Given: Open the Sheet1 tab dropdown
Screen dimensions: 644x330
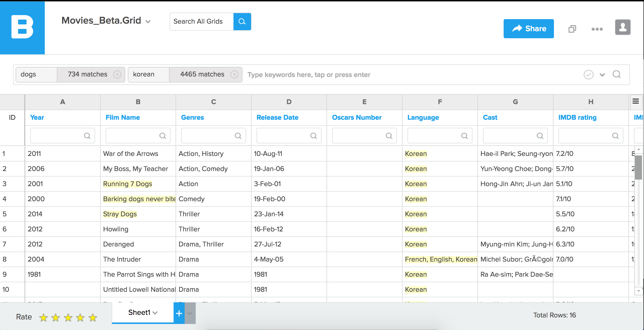Looking at the screenshot, I should pos(155,313).
